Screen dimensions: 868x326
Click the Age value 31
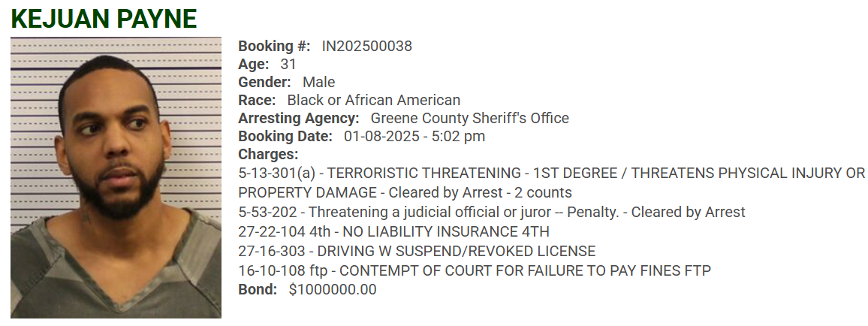tap(288, 65)
